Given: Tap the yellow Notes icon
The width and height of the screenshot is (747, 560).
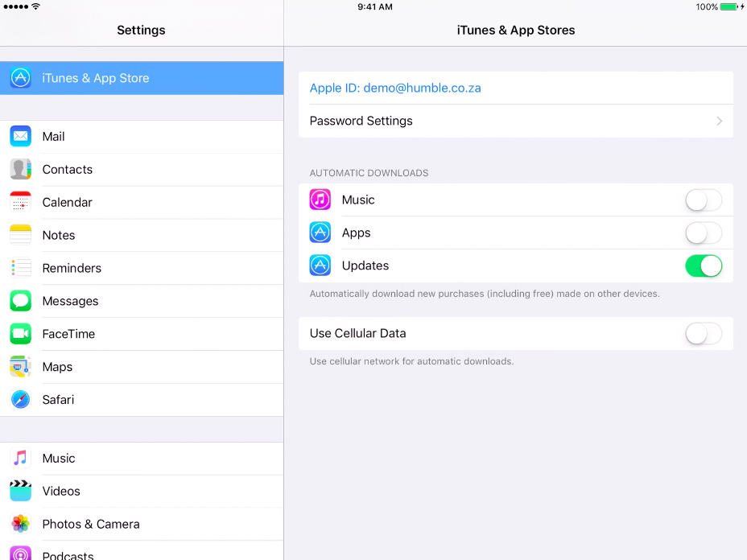Looking at the screenshot, I should 20,235.
